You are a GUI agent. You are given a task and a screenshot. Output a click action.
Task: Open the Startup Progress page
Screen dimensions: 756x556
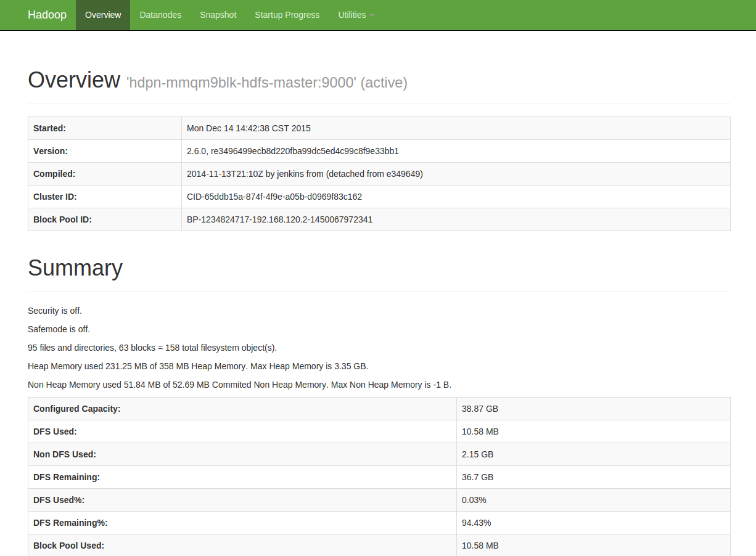coord(287,15)
